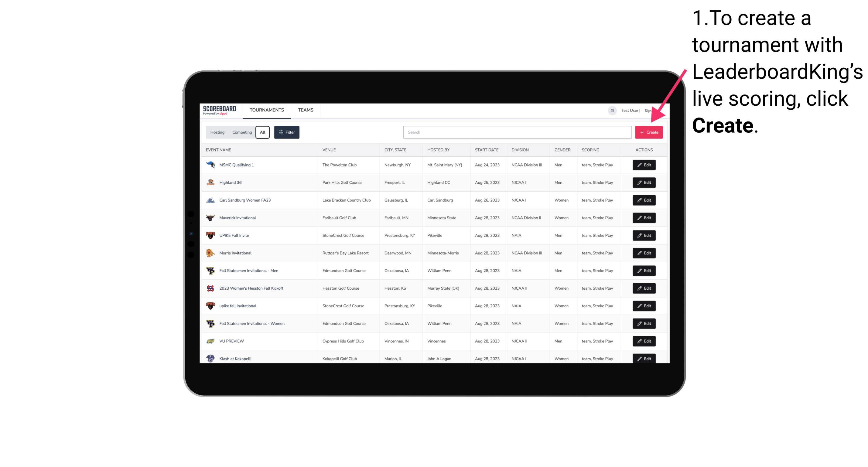Image resolution: width=868 pixels, height=467 pixels.
Task: Toggle the All filter button
Action: click(262, 132)
